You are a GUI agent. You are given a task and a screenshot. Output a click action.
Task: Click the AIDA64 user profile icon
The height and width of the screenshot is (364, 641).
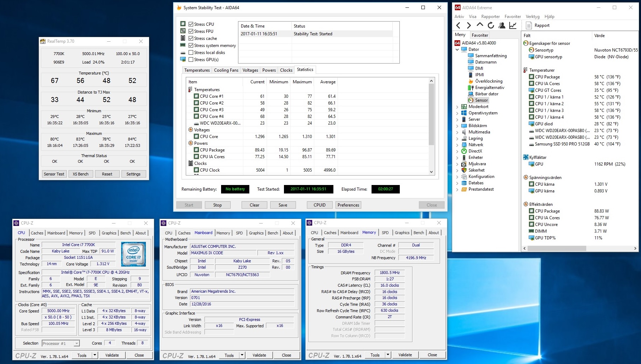tap(501, 25)
